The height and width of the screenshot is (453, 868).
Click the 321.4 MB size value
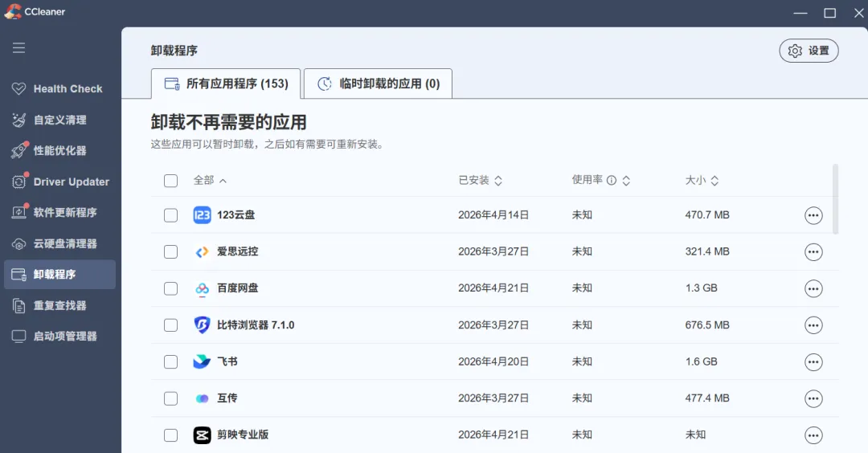[x=707, y=251]
